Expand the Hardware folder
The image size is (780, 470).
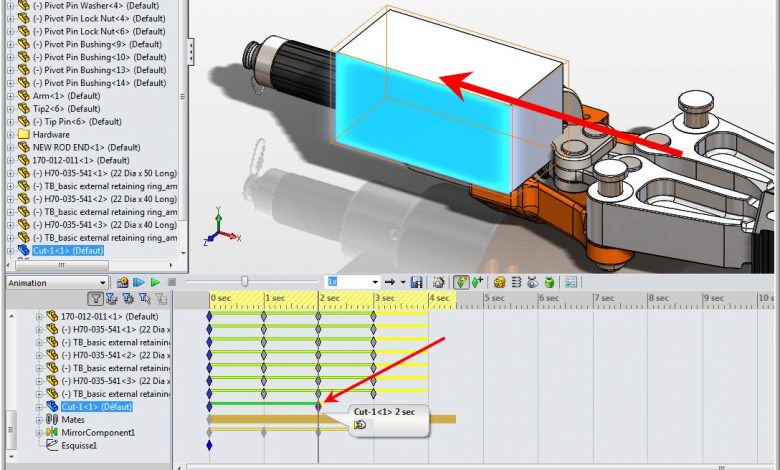(x=10, y=134)
